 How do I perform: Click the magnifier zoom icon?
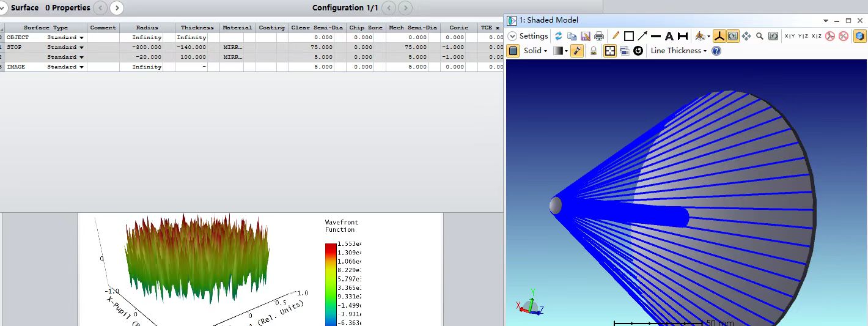[x=760, y=36]
